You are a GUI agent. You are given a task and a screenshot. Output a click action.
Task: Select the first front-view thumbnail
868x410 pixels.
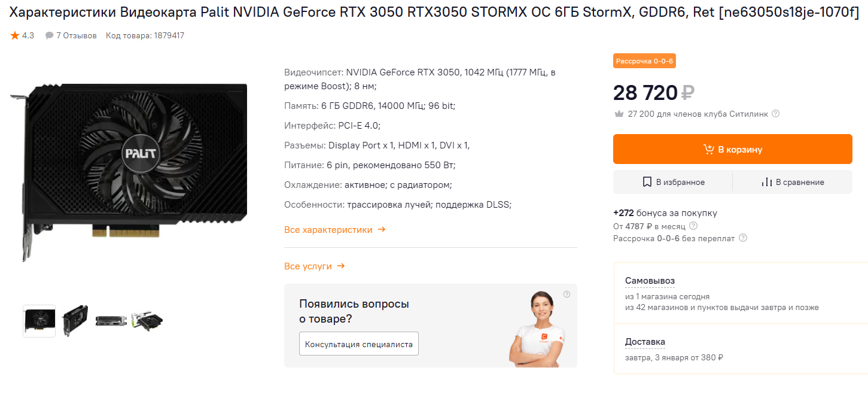pos(39,321)
